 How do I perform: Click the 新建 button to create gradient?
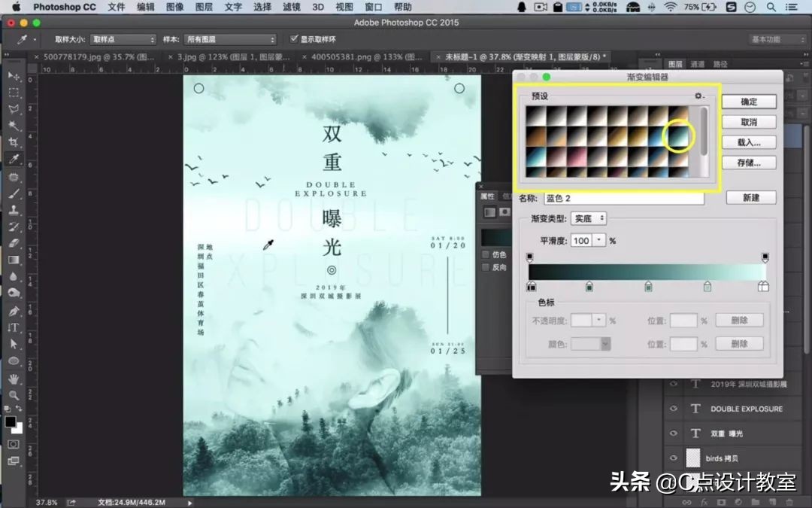pyautogui.click(x=752, y=196)
